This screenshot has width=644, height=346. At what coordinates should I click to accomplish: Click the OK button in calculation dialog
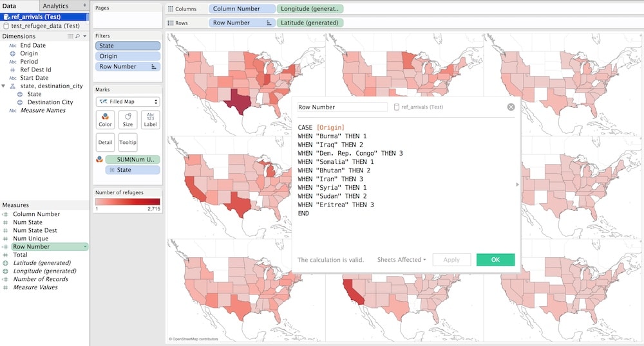(495, 260)
